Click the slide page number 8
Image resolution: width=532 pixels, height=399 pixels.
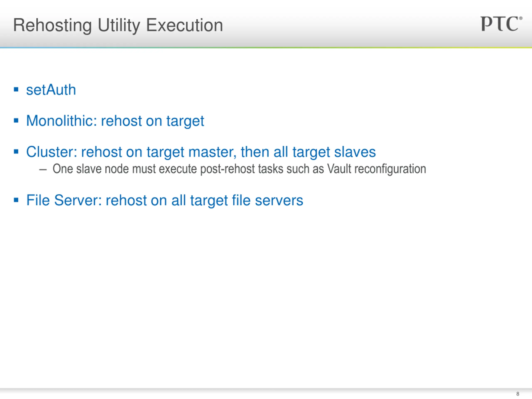(518, 394)
